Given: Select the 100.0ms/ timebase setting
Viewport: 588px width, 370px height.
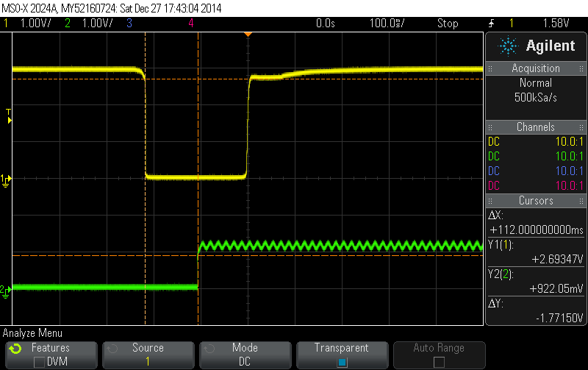Looking at the screenshot, I should click(387, 24).
